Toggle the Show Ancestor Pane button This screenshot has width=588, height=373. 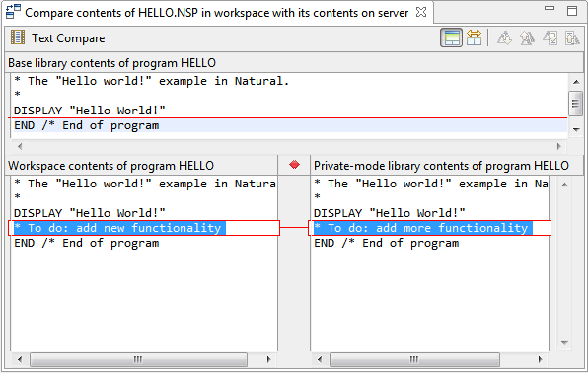point(451,37)
